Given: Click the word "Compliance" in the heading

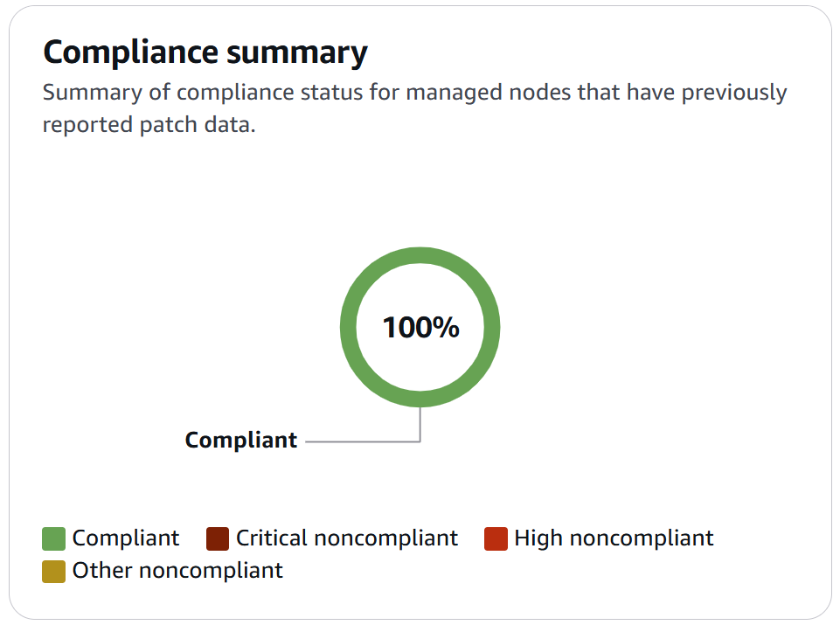Looking at the screenshot, I should pyautogui.click(x=130, y=52).
